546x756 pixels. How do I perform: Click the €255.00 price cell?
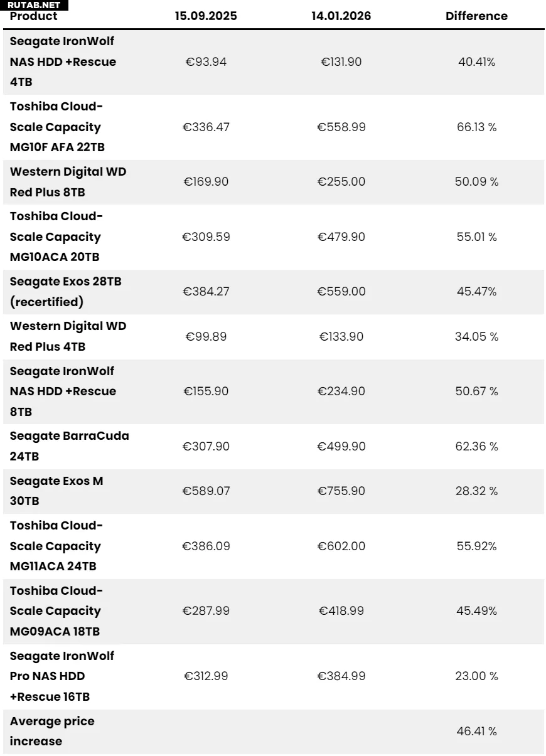click(x=341, y=182)
